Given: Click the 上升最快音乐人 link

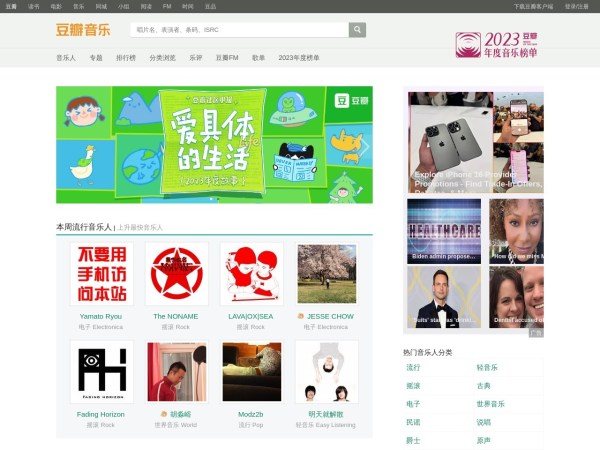Looking at the screenshot, I should click(140, 228).
